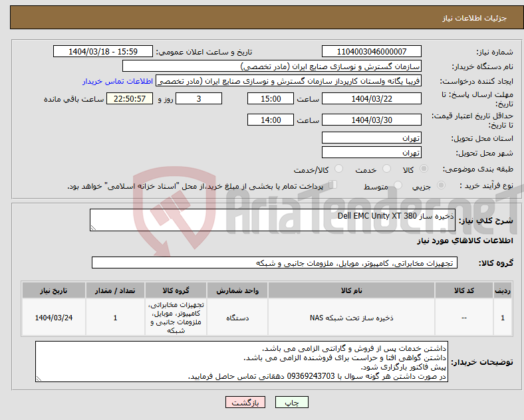Click the delivery city field تهران
Image resolution: width=524 pixels, height=420 pixels.
371,153
